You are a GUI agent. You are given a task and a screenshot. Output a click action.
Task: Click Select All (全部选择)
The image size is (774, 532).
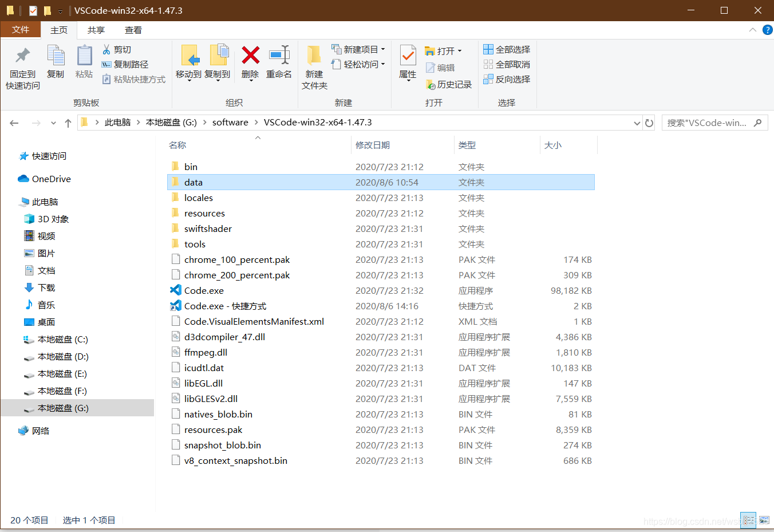point(507,49)
